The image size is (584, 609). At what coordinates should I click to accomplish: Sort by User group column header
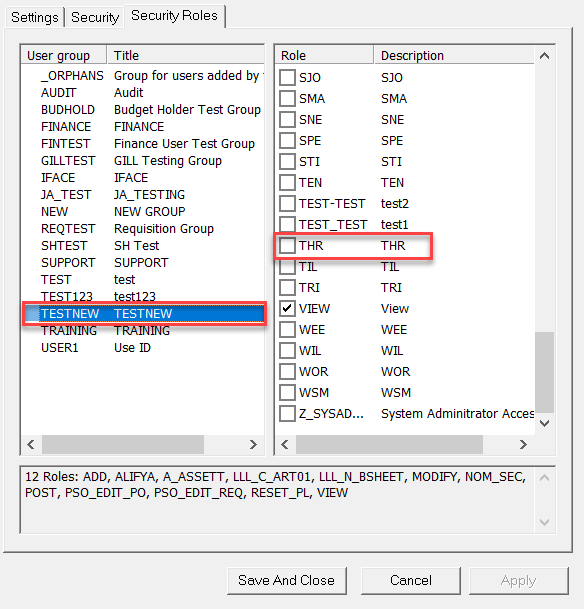click(64, 55)
